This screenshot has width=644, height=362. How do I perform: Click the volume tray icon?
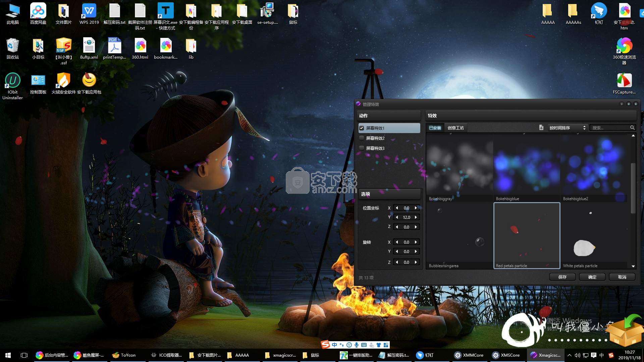point(577,355)
